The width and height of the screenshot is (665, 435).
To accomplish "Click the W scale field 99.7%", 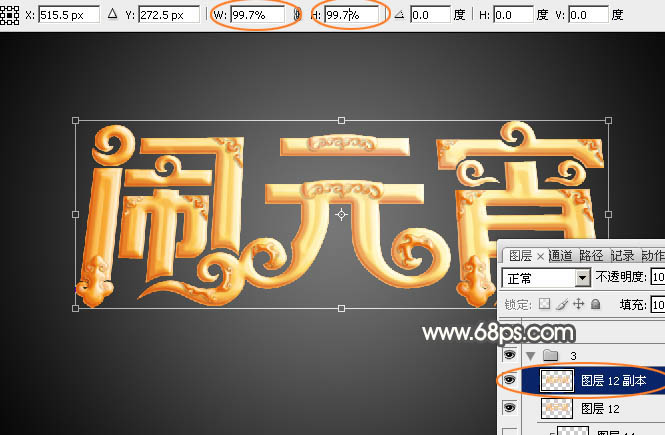I will tap(258, 15).
